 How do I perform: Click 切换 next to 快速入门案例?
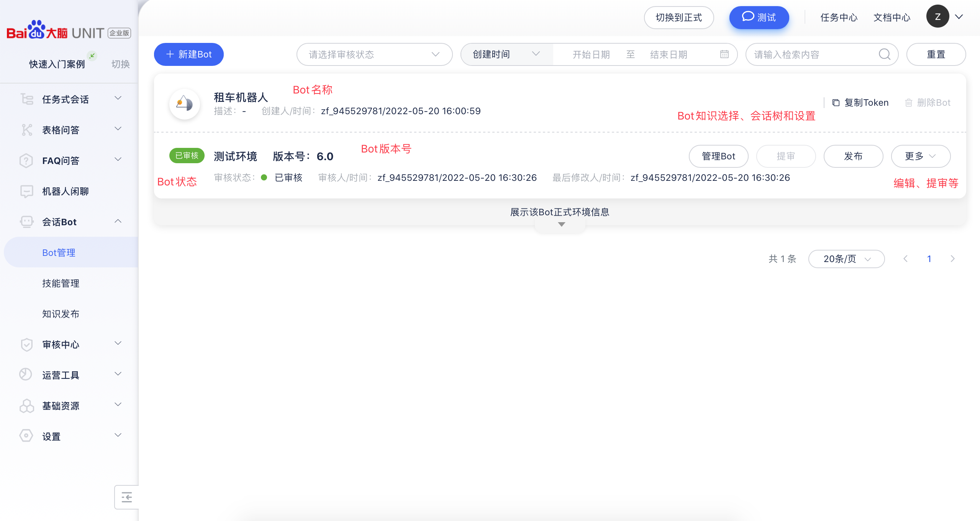(x=120, y=64)
